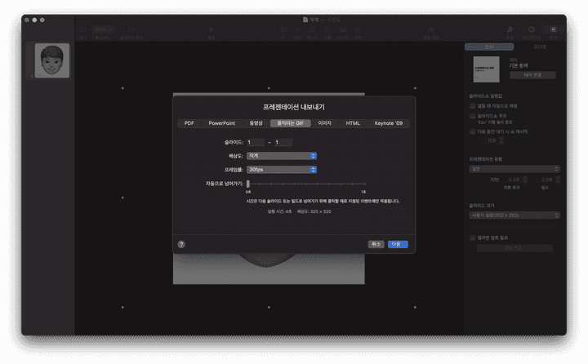Click the starting slide number field
The image size is (588, 364).
point(255,142)
